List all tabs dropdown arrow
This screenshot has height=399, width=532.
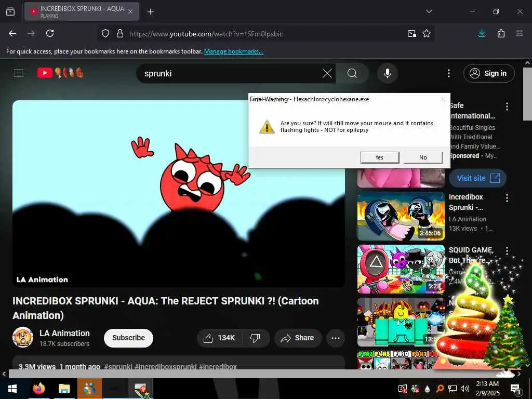pyautogui.click(x=429, y=11)
